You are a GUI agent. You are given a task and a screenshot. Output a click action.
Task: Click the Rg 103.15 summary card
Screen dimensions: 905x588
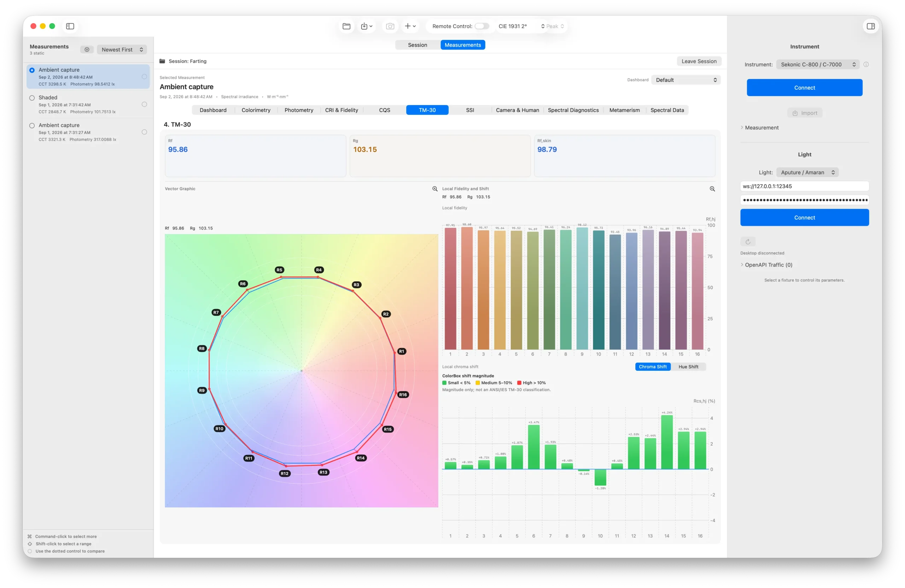tap(440, 156)
